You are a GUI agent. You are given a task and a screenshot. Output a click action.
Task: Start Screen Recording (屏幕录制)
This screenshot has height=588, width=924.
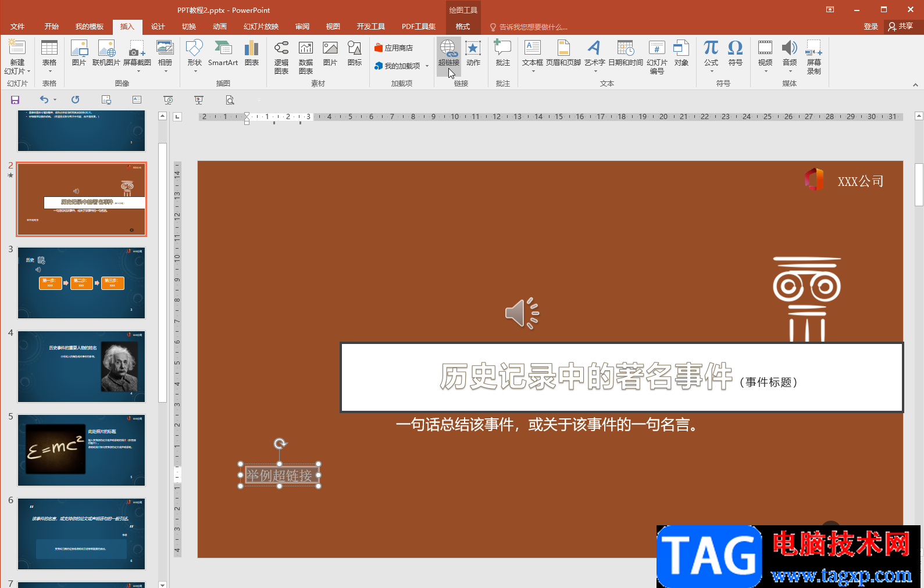(814, 57)
